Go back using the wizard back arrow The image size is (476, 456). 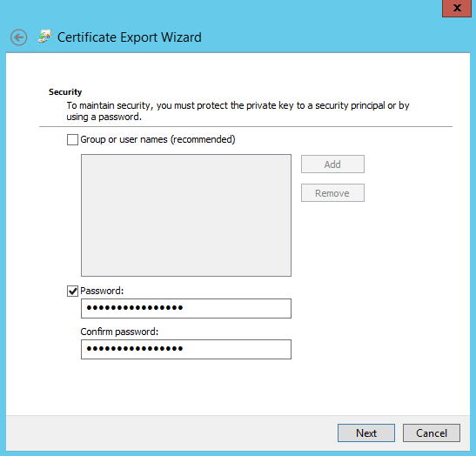tap(18, 37)
